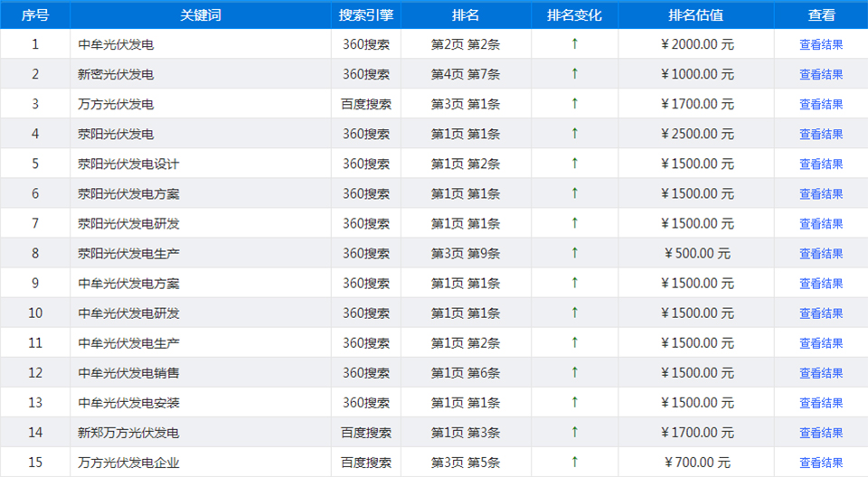The image size is (868, 477).
Task: Click ranking 第3页 第9条
Action: click(x=466, y=254)
